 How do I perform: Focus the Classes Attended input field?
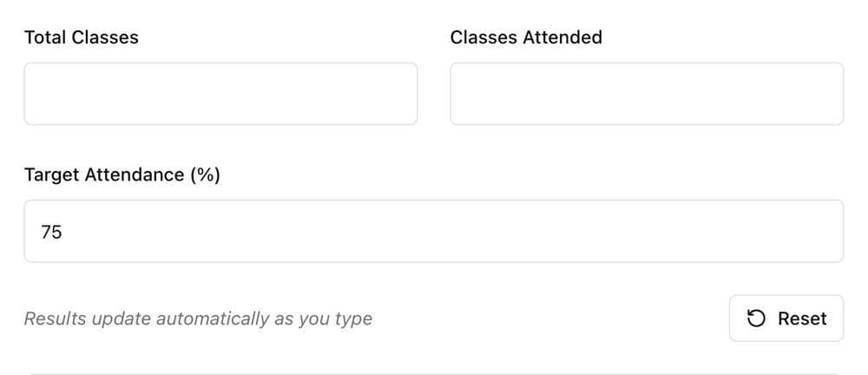click(x=648, y=94)
